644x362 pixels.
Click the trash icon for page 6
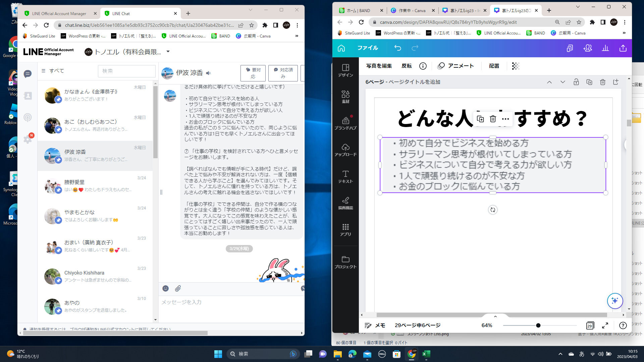603,82
